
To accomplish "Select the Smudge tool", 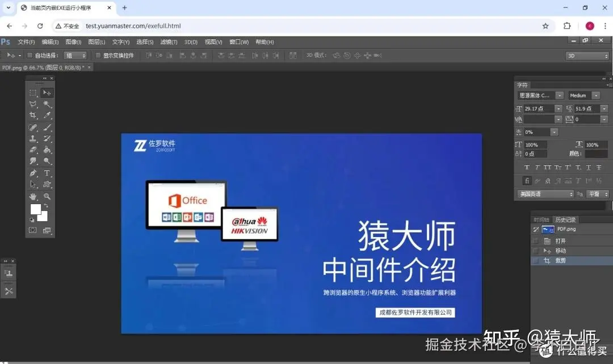I will pos(33,161).
